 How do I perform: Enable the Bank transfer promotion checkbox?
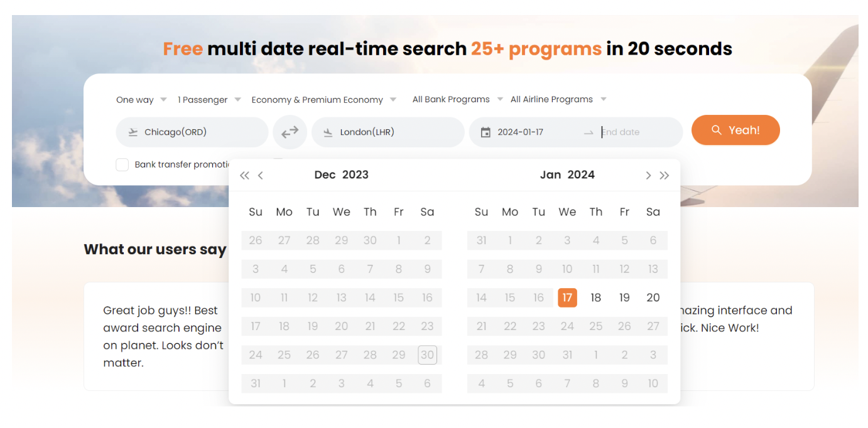click(x=122, y=165)
